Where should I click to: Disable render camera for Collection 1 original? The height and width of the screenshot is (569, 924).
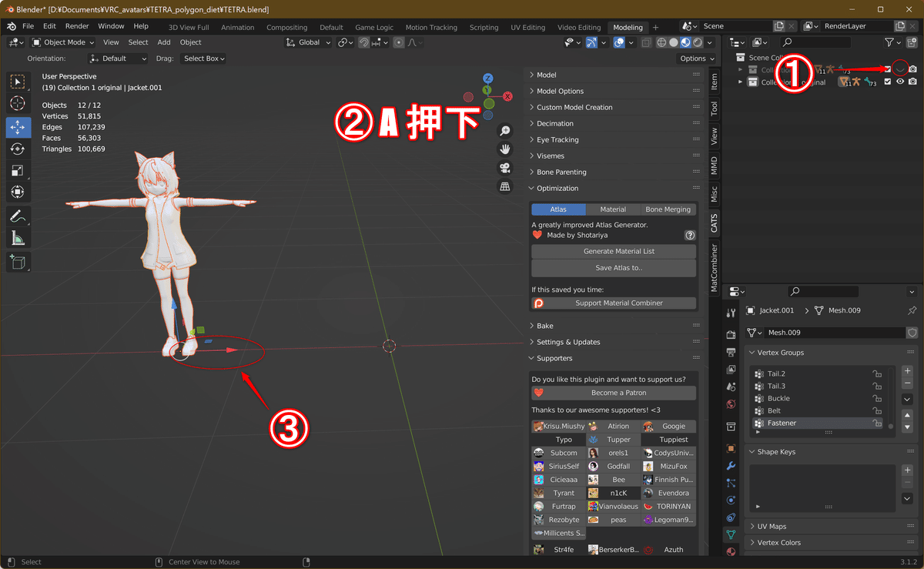pos(912,82)
